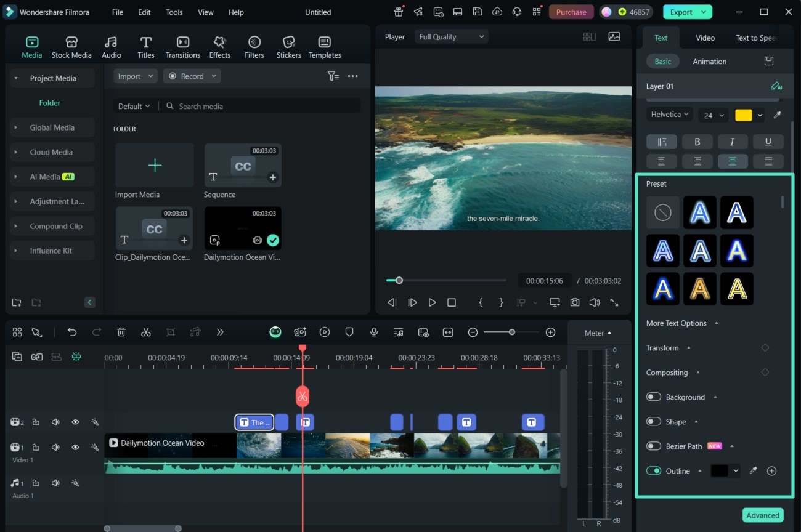Toggle Bold text formatting
This screenshot has height=532, width=801.
[697, 142]
